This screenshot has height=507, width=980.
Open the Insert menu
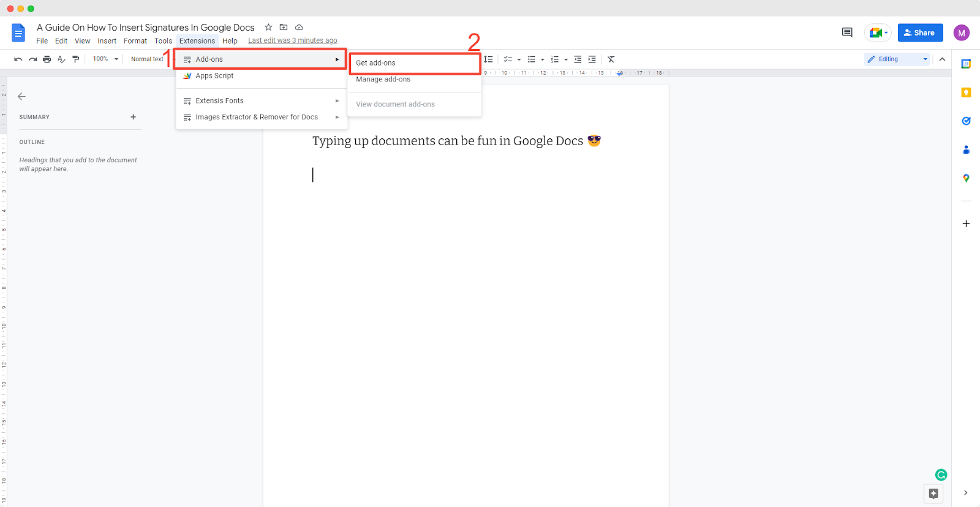click(107, 41)
